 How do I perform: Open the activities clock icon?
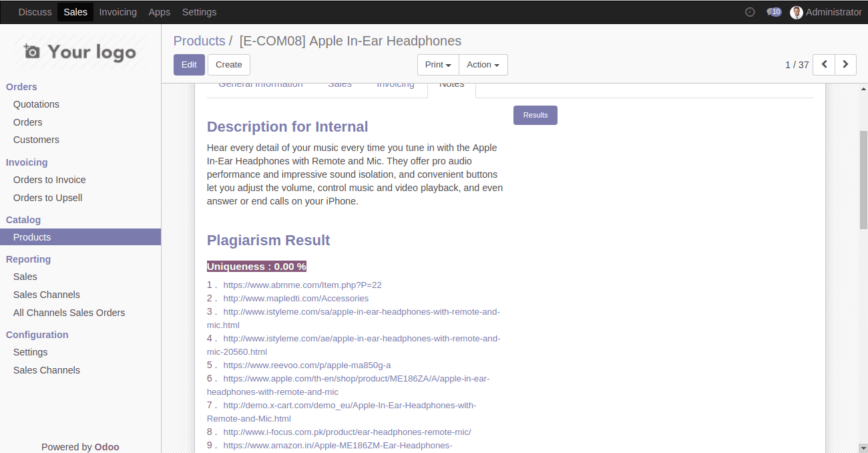750,12
